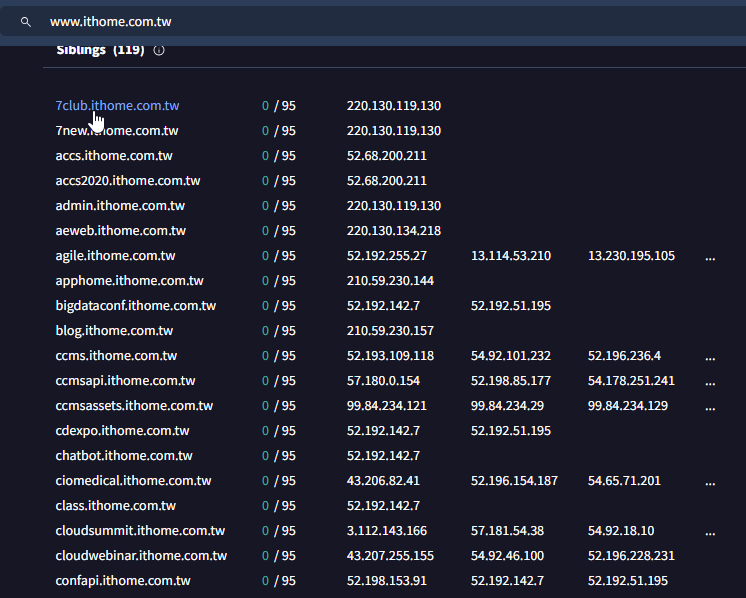
Task: Click IP 3.112.143.166 in cloudsummit row
Action: (x=386, y=530)
